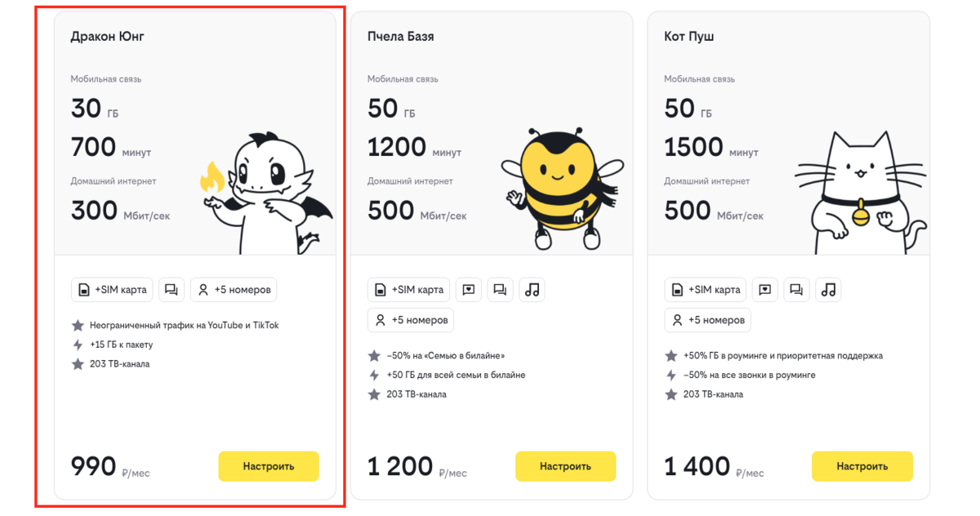
Task: Click the +SIM карта chip in Кот Пуш card
Action: pos(706,290)
